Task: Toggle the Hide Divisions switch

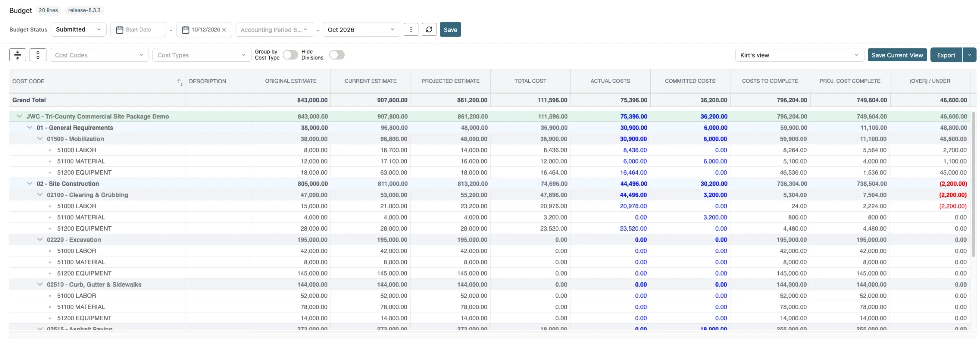Action: click(x=337, y=55)
